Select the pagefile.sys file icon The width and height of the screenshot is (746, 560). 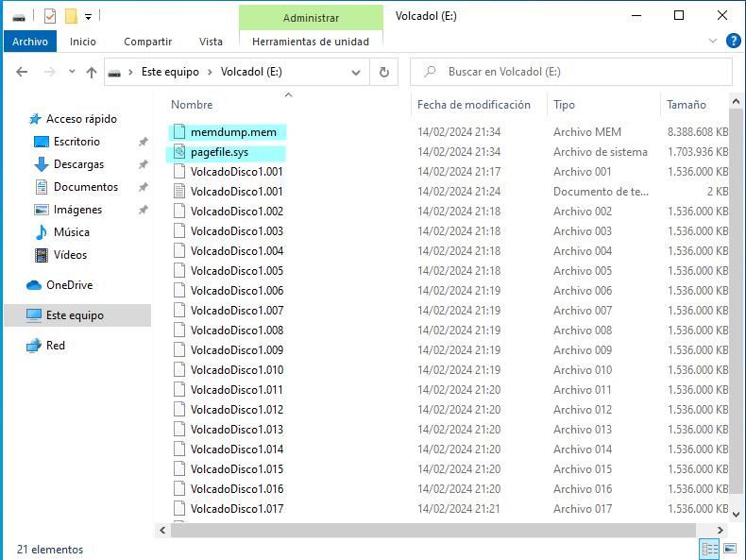click(180, 152)
